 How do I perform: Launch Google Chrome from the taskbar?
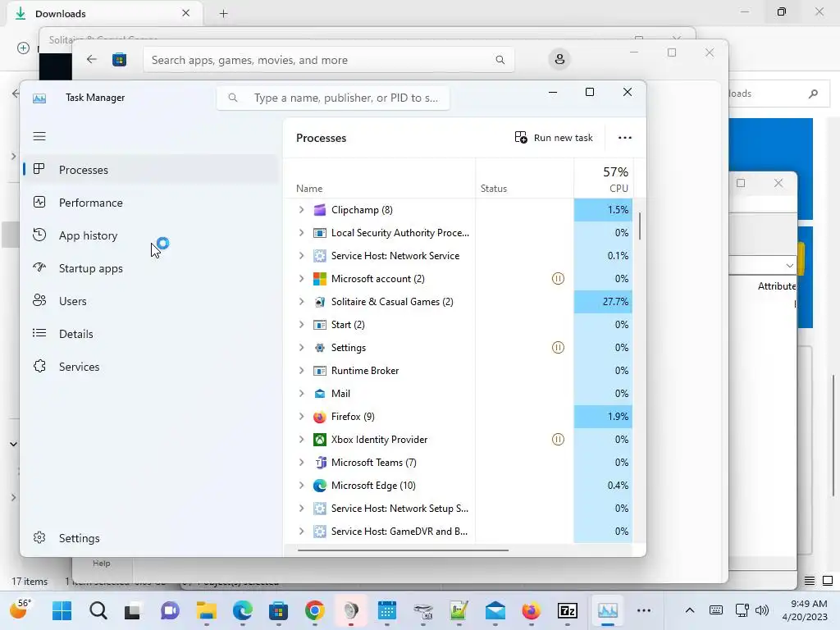click(x=314, y=610)
